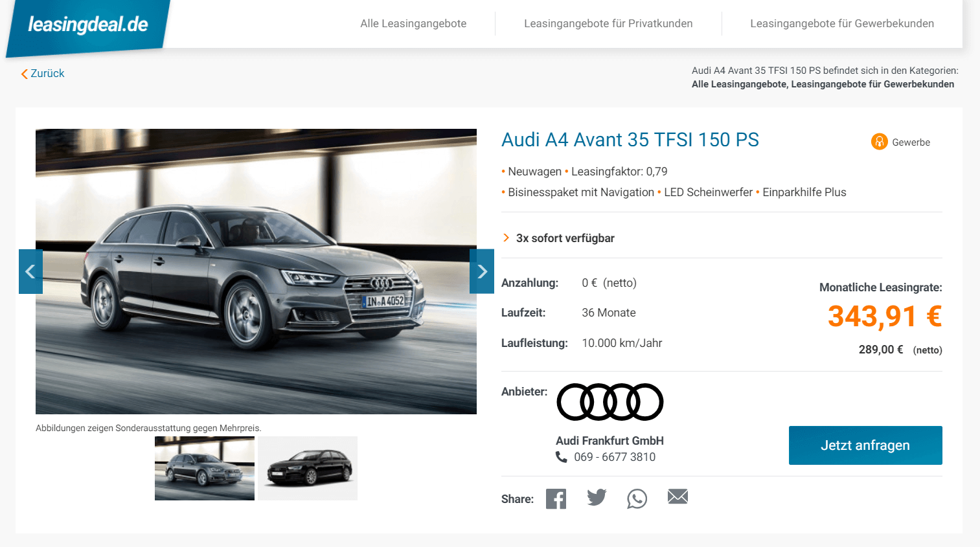Image resolution: width=980 pixels, height=547 pixels.
Task: Click the 289,00 € netto price
Action: click(900, 350)
